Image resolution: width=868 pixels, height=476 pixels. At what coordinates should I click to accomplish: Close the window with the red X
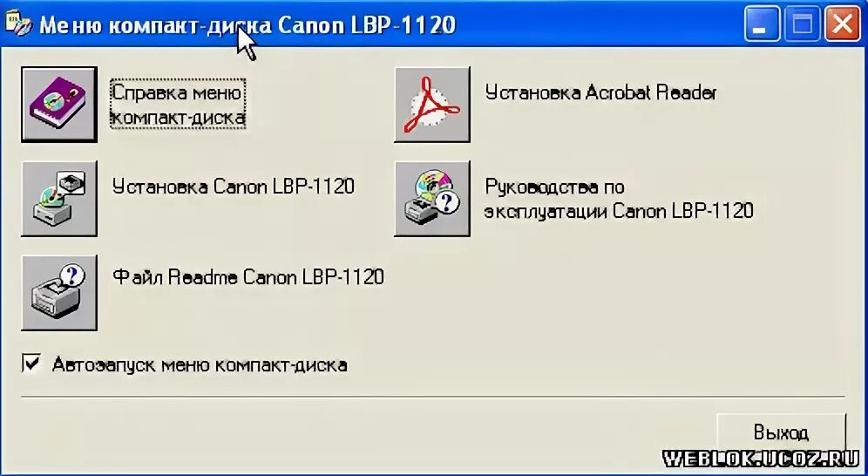tap(843, 24)
